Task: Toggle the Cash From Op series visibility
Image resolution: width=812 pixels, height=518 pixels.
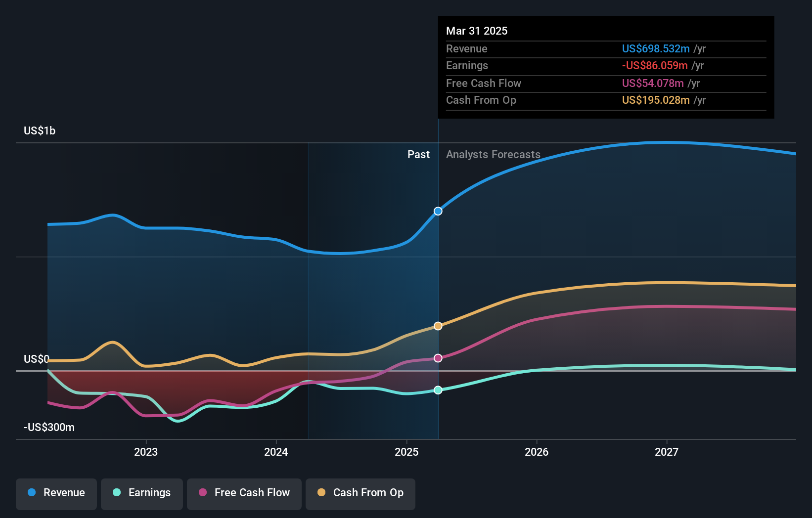Action: click(361, 494)
